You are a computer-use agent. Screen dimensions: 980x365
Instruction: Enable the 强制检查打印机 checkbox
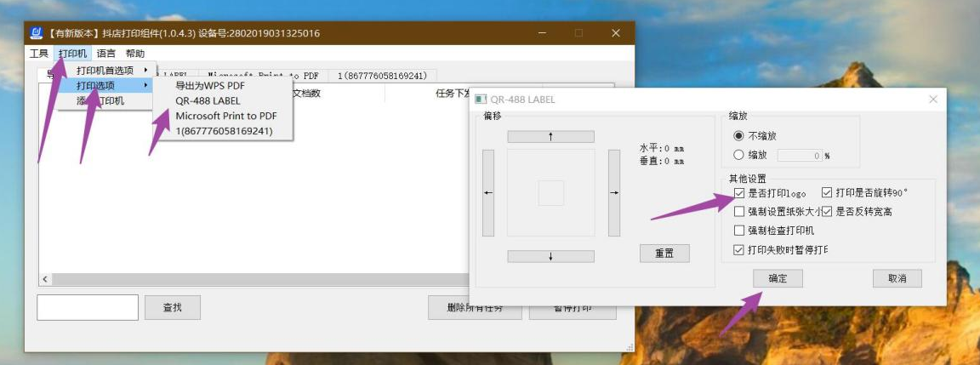739,231
